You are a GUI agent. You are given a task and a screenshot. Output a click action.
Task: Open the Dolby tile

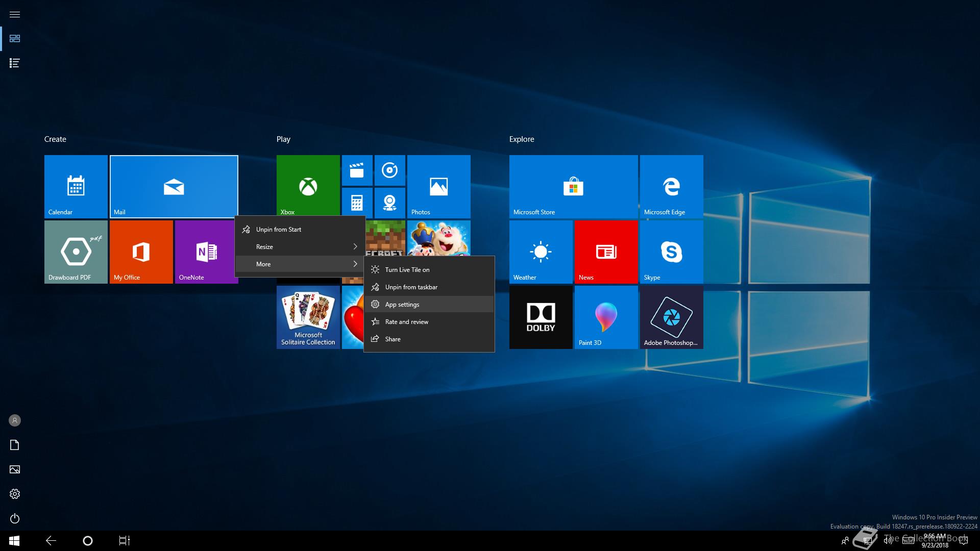[541, 317]
